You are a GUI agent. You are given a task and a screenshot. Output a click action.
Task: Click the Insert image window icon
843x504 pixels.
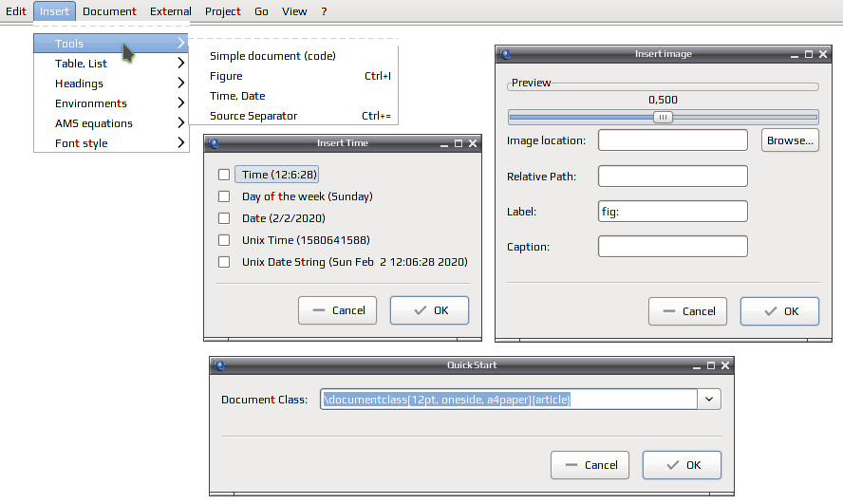coord(505,54)
